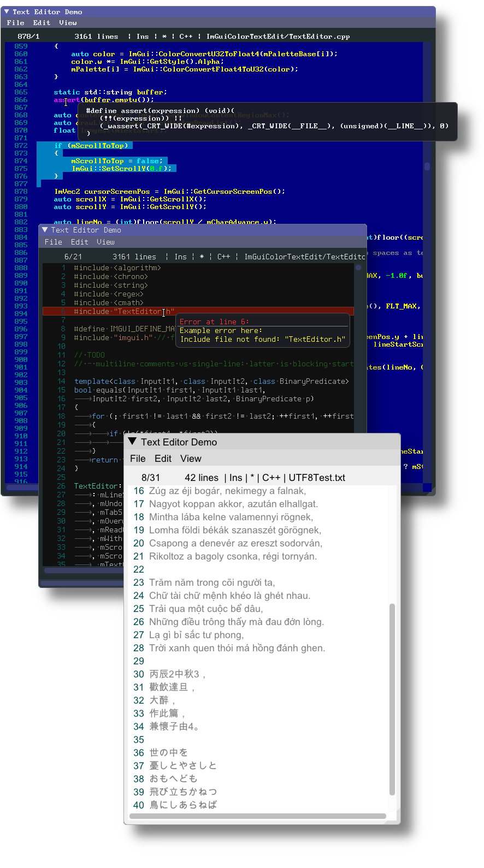Click 'C++' language label in blue window status

pyautogui.click(x=186, y=37)
